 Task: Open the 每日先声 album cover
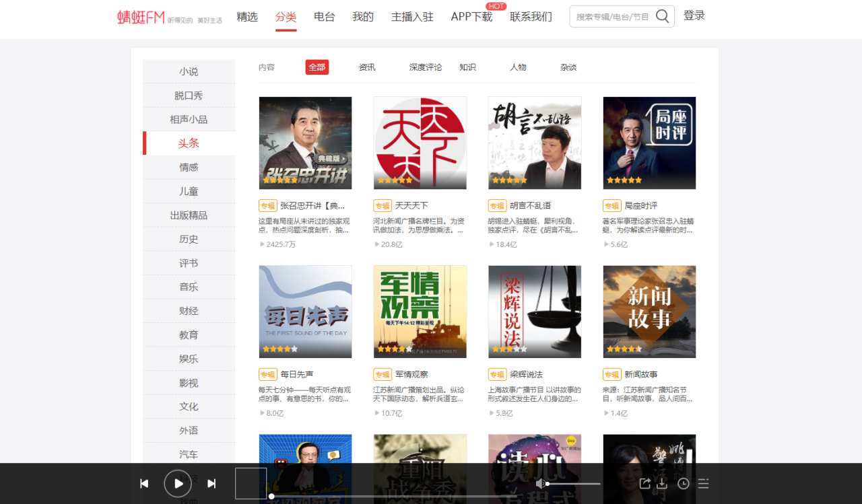305,312
